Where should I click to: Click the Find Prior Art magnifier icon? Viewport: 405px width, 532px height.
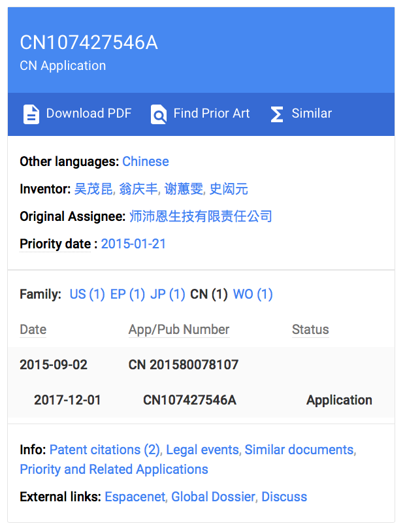tap(159, 114)
